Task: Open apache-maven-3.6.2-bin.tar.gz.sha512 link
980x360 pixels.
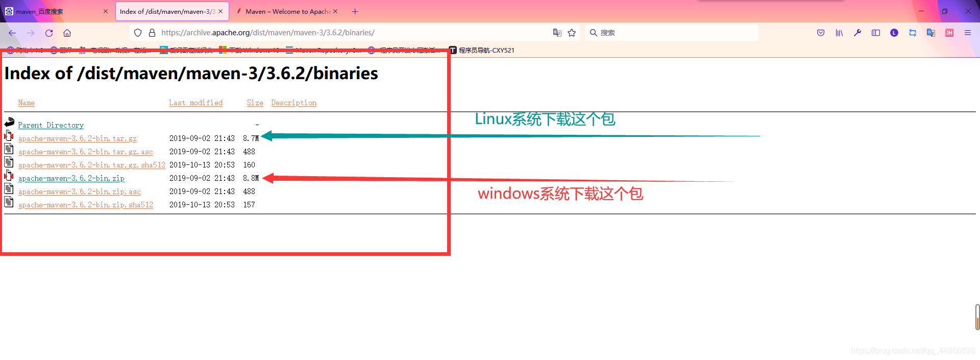Action: (x=92, y=165)
